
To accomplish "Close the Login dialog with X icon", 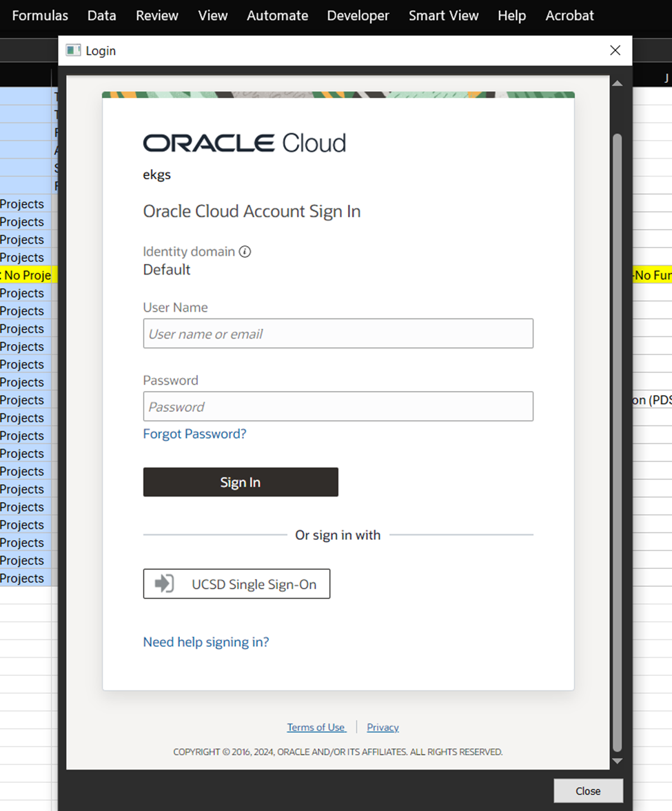I will pos(615,50).
